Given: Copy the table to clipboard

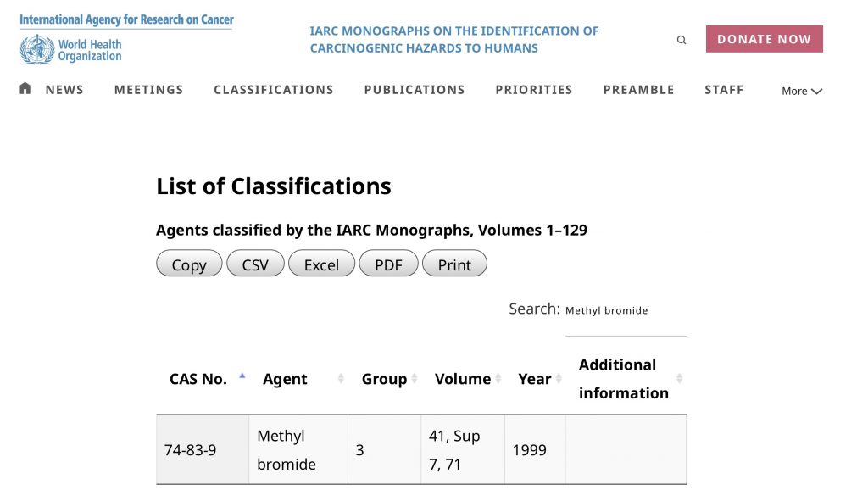Looking at the screenshot, I should coord(189,264).
